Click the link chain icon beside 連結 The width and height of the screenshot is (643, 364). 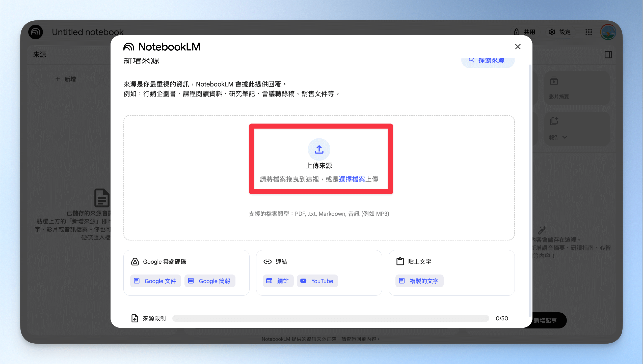click(x=267, y=262)
